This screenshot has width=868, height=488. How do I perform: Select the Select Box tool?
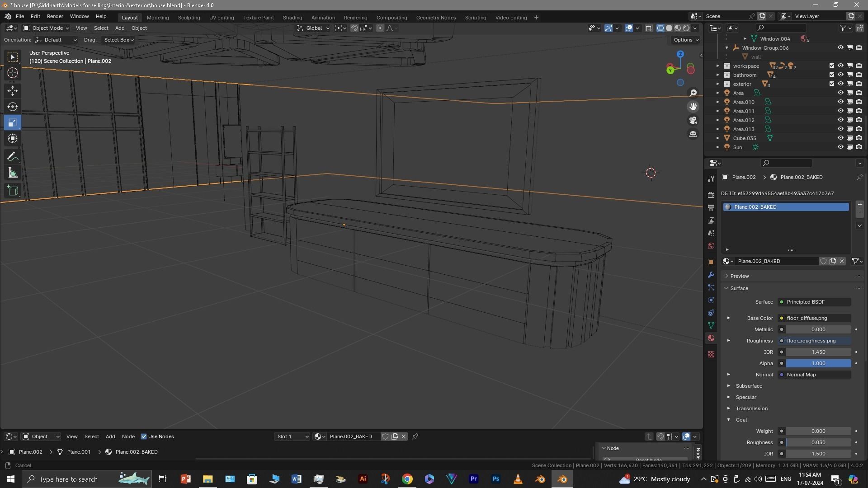(13, 57)
